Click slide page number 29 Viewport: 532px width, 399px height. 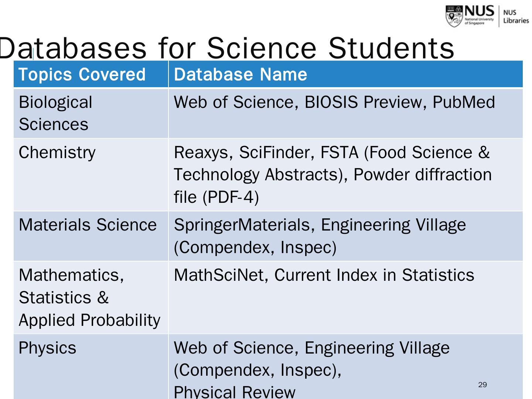pos(482,385)
